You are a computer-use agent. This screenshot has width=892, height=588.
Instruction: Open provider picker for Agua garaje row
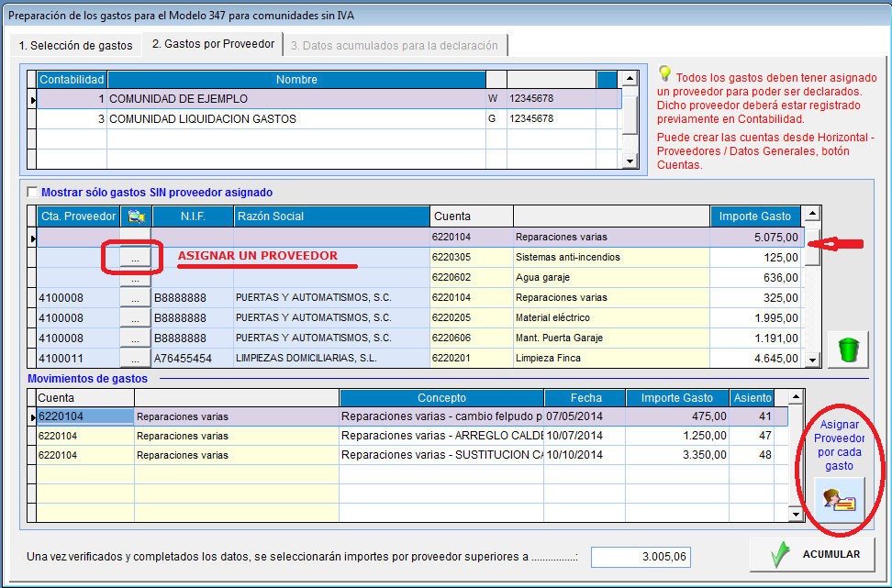pos(135,279)
